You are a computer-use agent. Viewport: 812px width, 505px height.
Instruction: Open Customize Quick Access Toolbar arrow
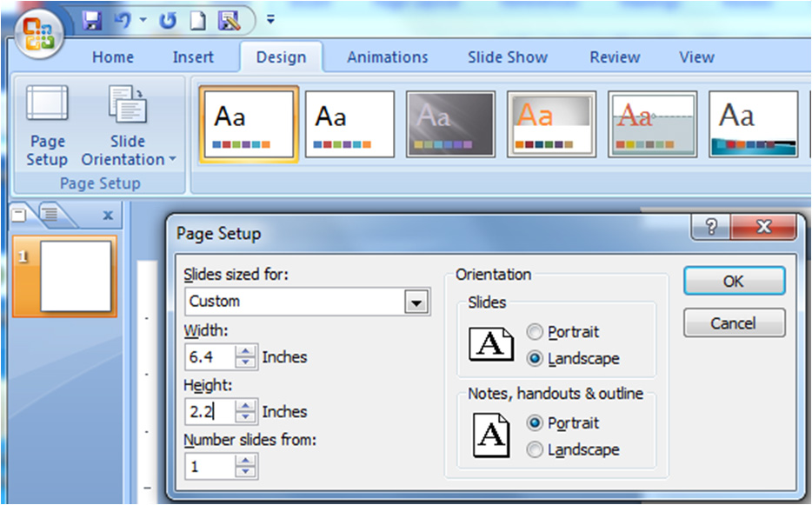tap(270, 19)
